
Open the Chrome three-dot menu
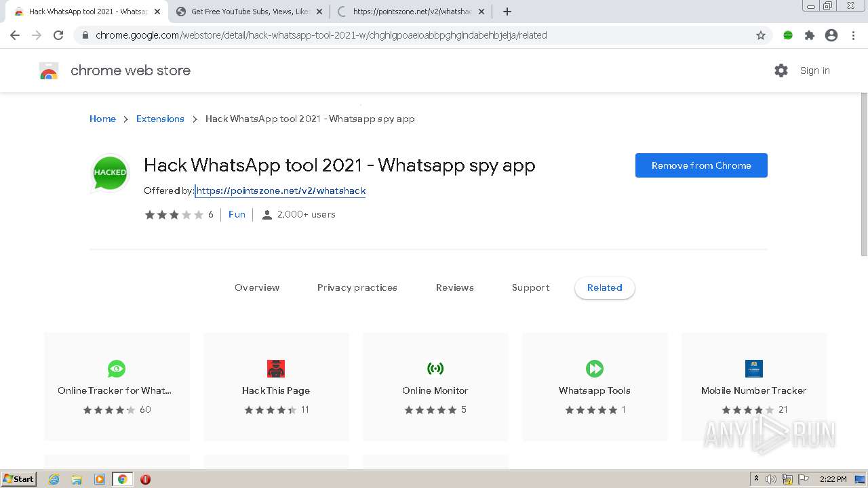point(853,35)
